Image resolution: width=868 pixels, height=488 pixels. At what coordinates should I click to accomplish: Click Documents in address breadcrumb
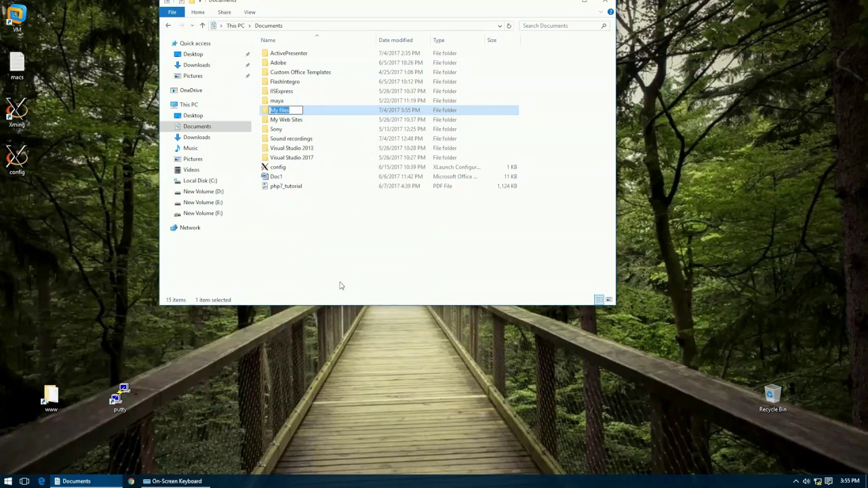[269, 26]
